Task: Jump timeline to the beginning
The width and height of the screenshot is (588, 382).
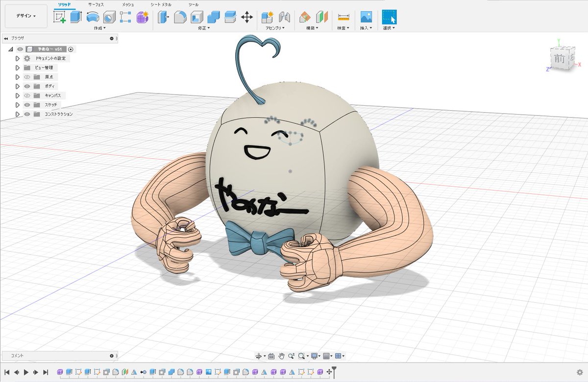Action: coord(7,372)
